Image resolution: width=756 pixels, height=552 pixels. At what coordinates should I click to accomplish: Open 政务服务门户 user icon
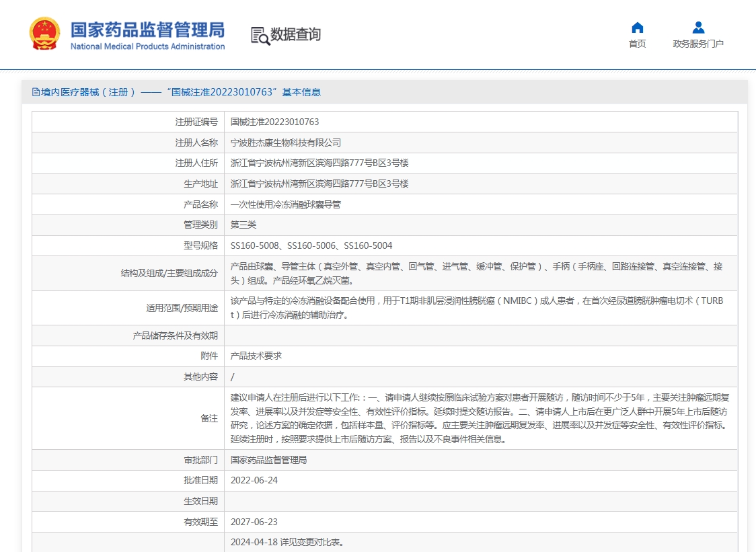pyautogui.click(x=698, y=28)
